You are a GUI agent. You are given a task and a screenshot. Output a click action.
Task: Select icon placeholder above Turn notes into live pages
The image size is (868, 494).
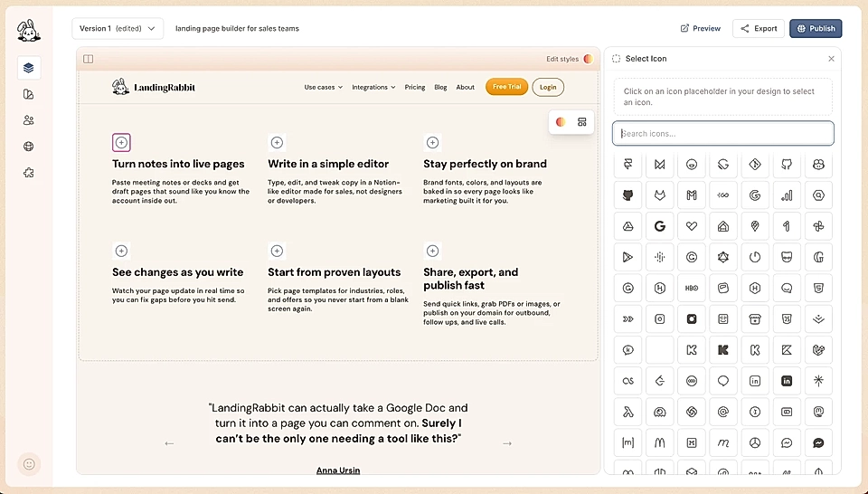tap(121, 142)
